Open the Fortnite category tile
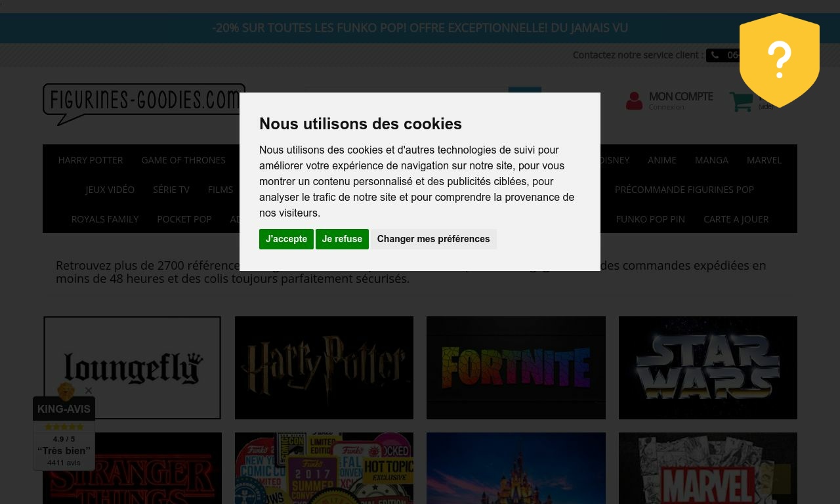Image resolution: width=840 pixels, height=504 pixels. [516, 367]
